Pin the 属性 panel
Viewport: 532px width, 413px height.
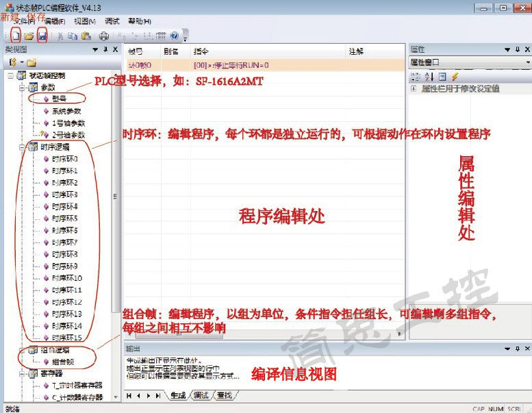pos(518,49)
